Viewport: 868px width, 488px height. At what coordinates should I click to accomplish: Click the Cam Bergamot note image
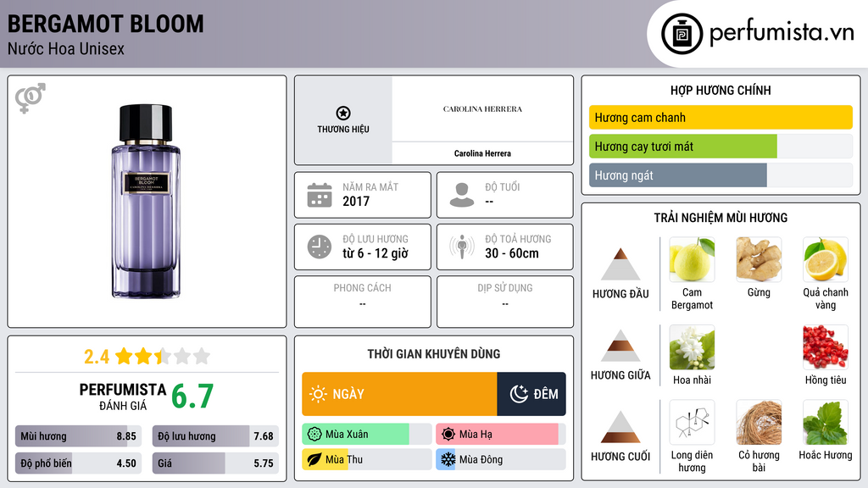coord(692,260)
